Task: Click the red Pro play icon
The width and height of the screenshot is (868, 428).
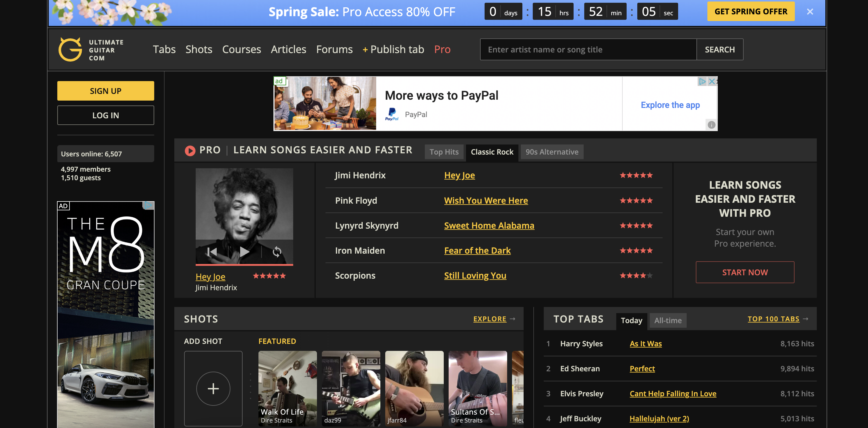Action: coord(190,151)
